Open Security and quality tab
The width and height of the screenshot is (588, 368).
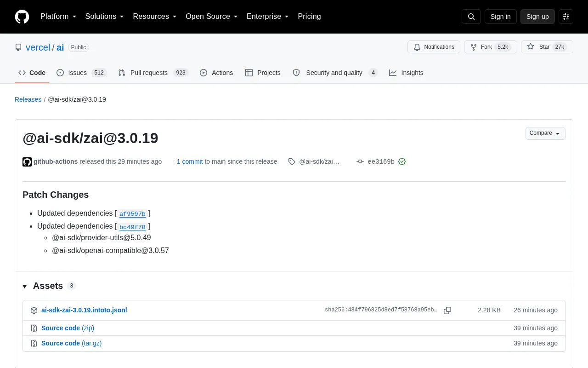click(335, 73)
